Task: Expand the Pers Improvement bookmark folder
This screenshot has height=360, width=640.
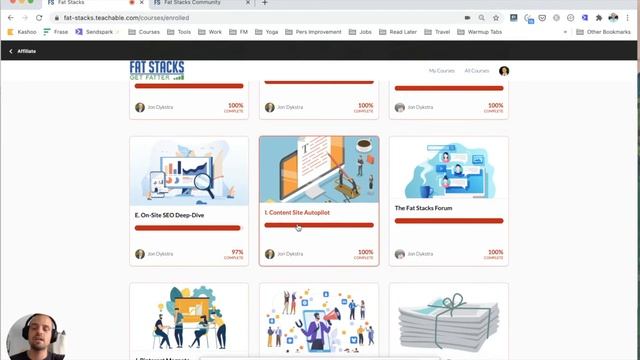Action: [x=313, y=32]
